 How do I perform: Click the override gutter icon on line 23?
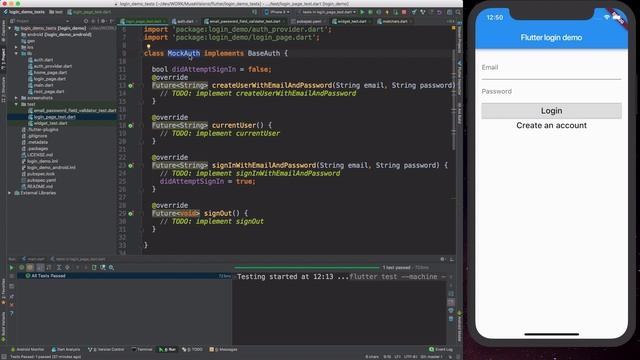click(x=131, y=166)
